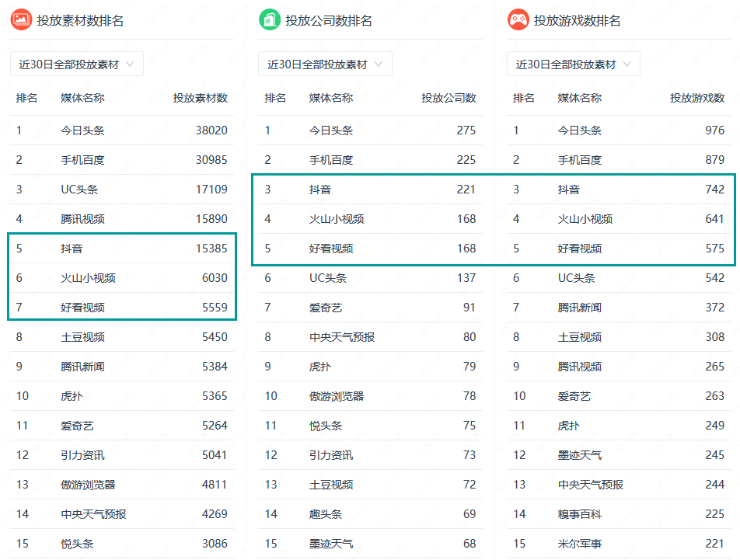This screenshot has height=560, width=740.
Task: Select 腾讯视频 in the 投放素材数 table
Action: coord(82,219)
